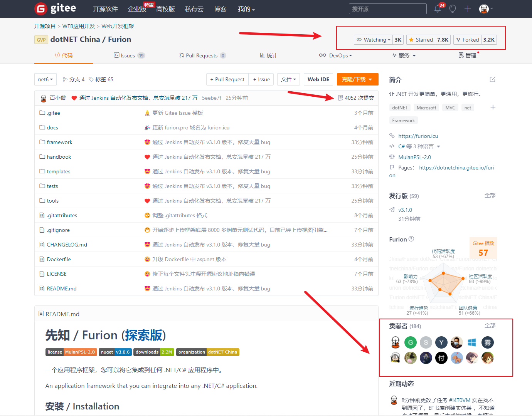Click the 搜开源 search input field
This screenshot has width=532, height=416.
[387, 8]
